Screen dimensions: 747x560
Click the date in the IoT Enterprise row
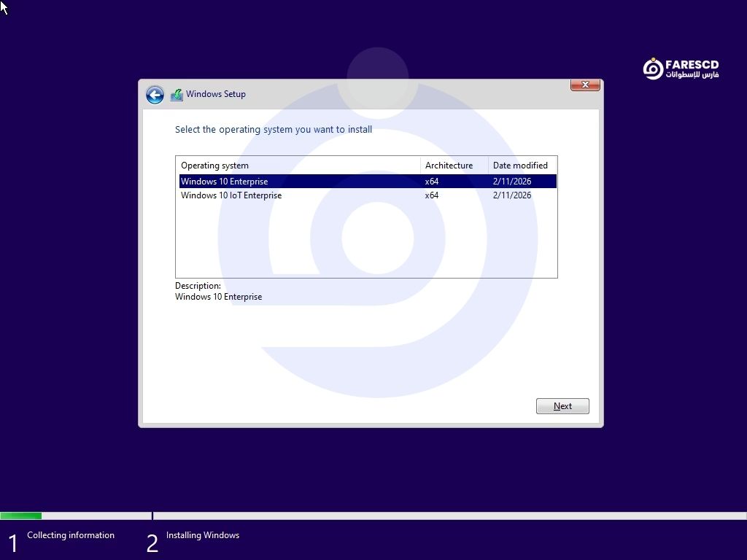[x=512, y=195]
